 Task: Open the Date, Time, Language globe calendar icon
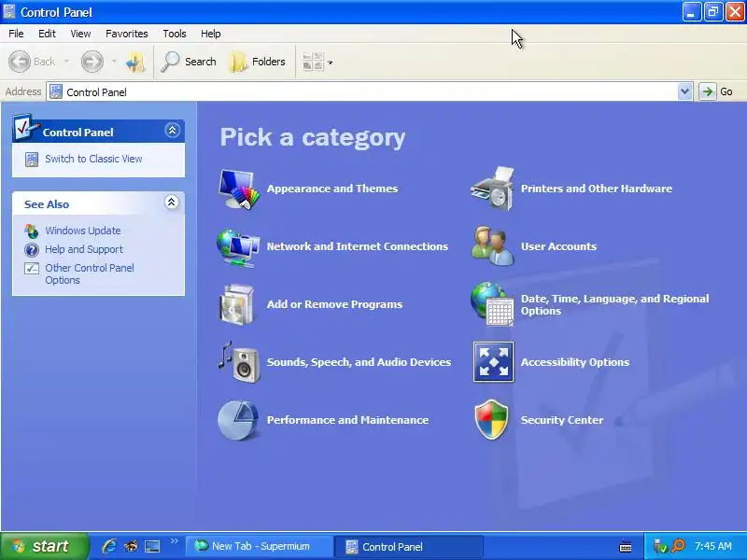click(493, 304)
